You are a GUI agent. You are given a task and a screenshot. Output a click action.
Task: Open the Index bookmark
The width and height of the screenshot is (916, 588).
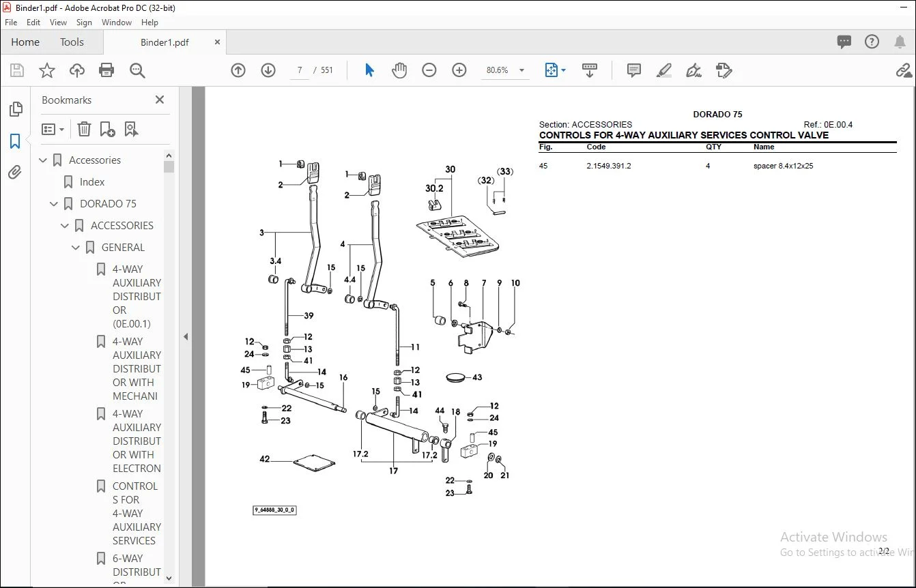tap(92, 182)
